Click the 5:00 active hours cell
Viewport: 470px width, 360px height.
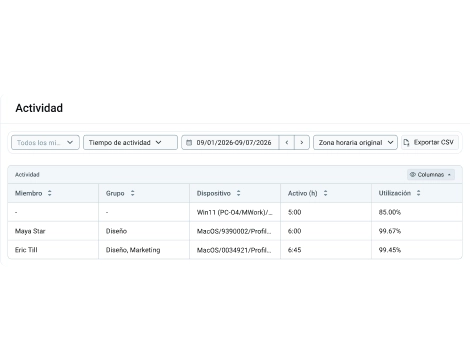click(x=326, y=212)
